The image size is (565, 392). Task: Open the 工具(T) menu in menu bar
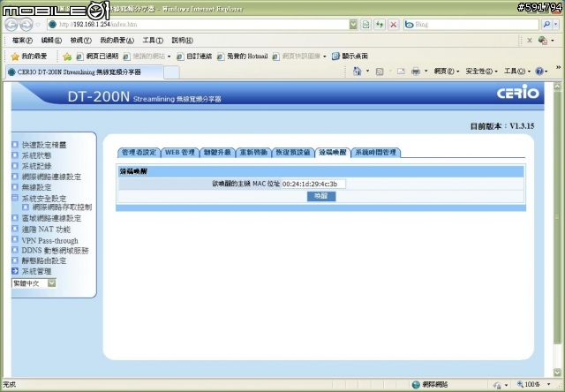pos(153,41)
